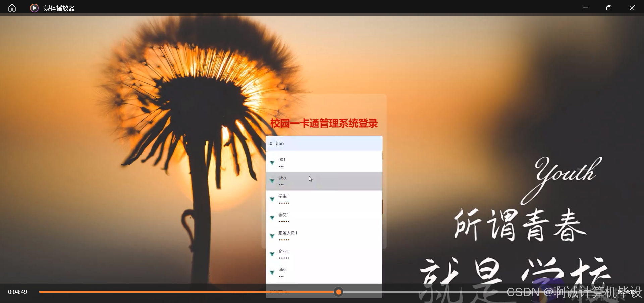Image resolution: width=644 pixels, height=303 pixels.
Task: Click the 校园一卡通管理系统登录 title text
Action: tap(324, 123)
